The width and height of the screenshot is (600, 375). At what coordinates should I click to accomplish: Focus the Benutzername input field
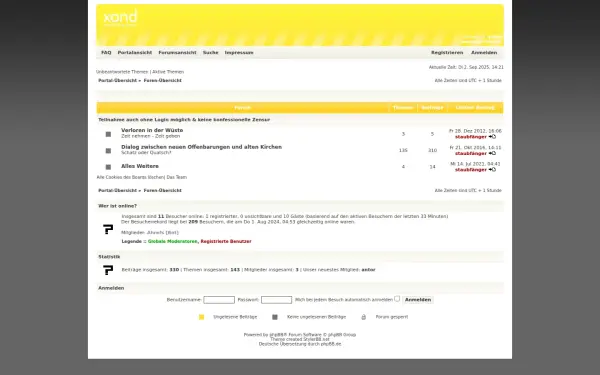pos(219,300)
